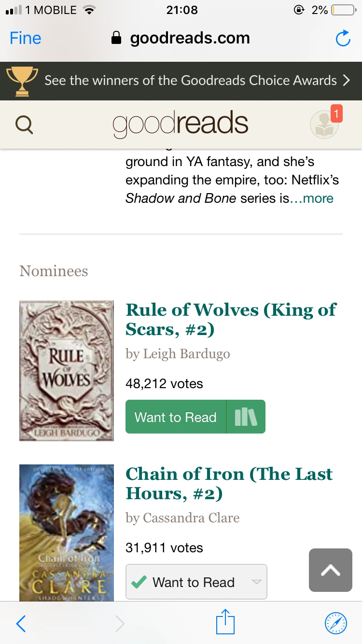
Task: Open the Safari share sheet
Action: coord(224,623)
